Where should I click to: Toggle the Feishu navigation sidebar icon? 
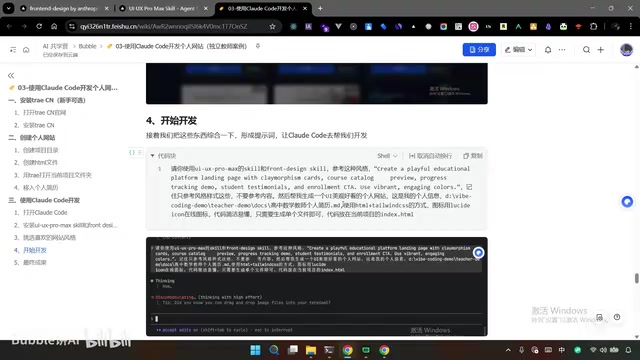[x=13, y=50]
